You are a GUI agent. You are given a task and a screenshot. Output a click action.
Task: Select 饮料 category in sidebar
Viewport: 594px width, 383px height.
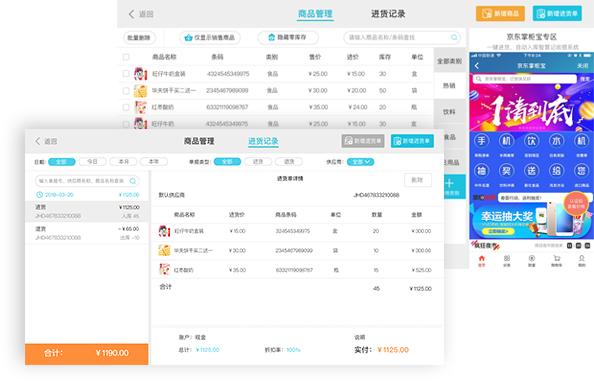tap(450, 112)
